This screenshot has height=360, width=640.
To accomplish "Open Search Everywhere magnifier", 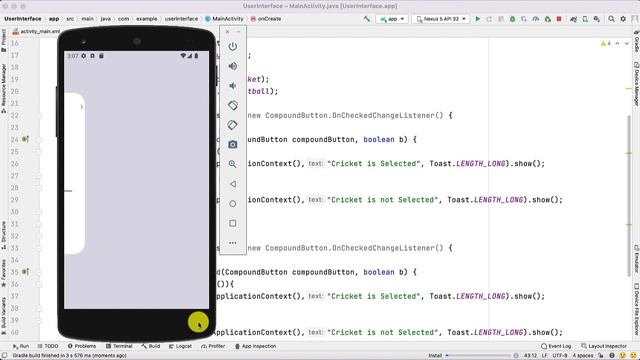I will [x=611, y=19].
